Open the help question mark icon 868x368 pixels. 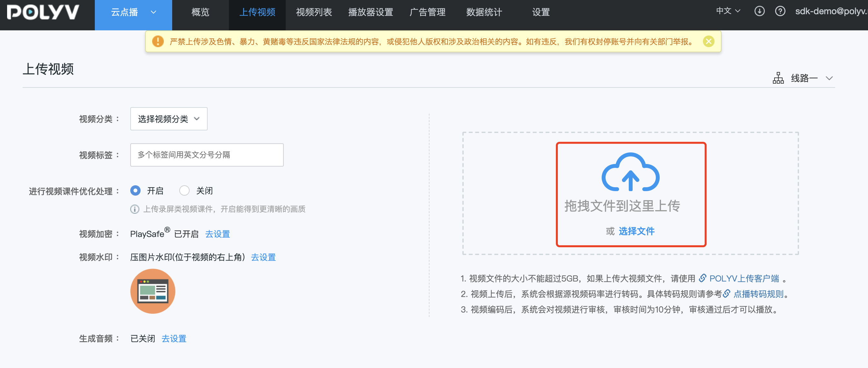coord(780,11)
